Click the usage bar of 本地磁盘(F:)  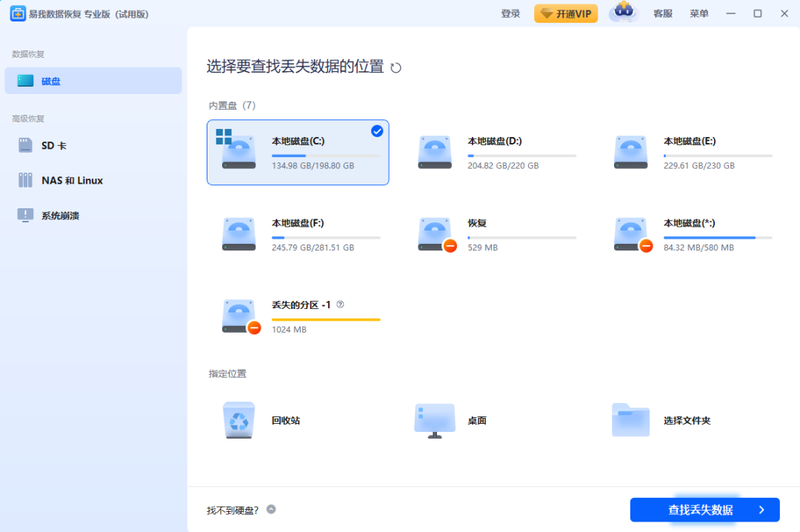pyautogui.click(x=326, y=237)
